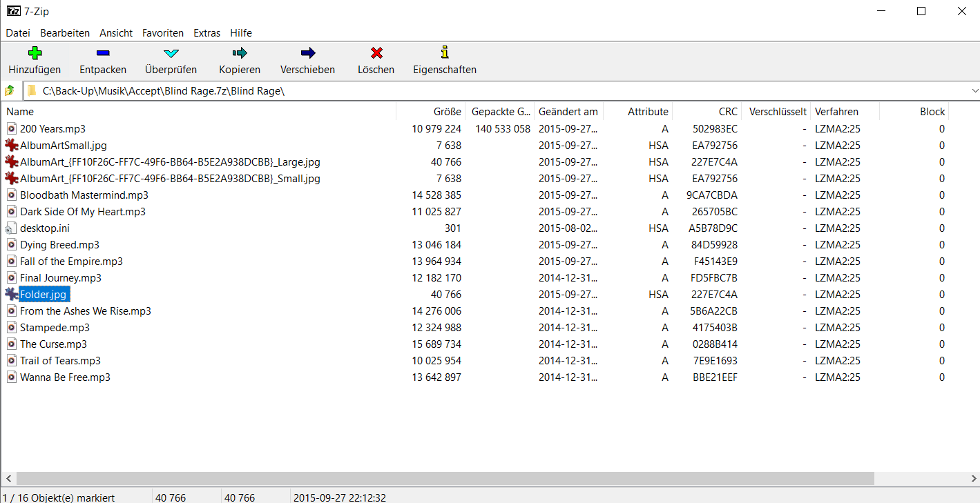This screenshot has width=980, height=503.
Task: Click the size value 301
Action: point(453,228)
